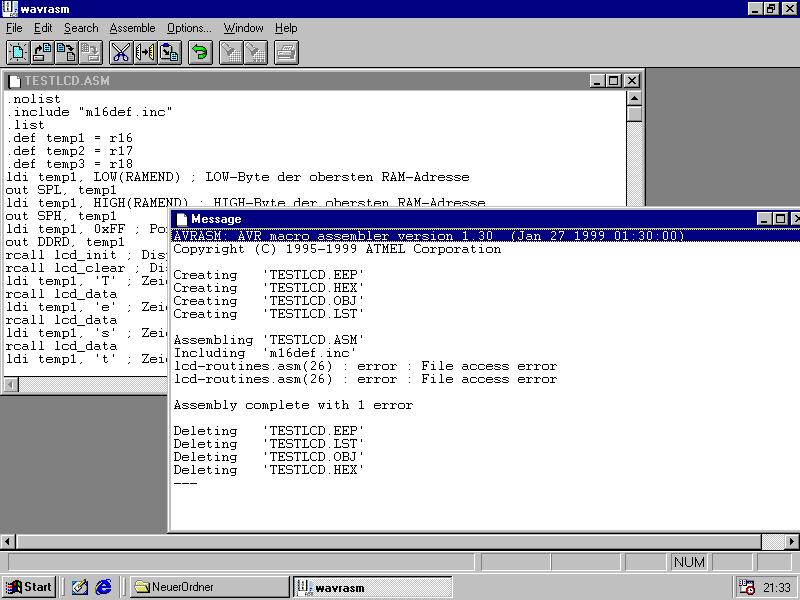Click 'Assembly complete with 1 error' line
This screenshot has width=800, height=600.
[x=293, y=405]
